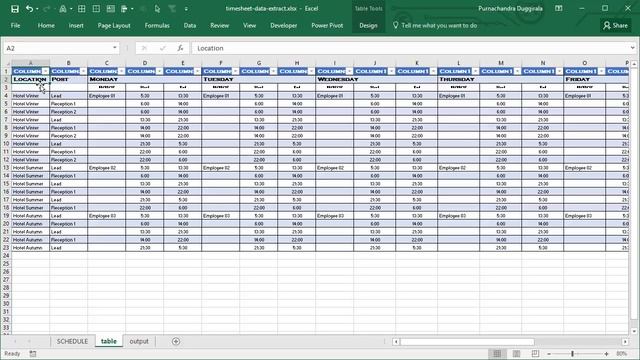640x360 pixels.
Task: Open the Customize Quick Access Toolbar arrow
Action: 186,9
